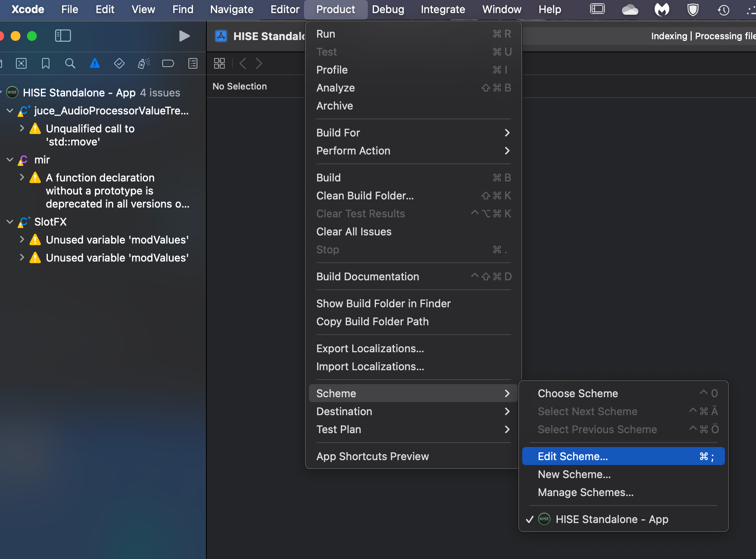Open the report navigator list icon

(x=193, y=63)
